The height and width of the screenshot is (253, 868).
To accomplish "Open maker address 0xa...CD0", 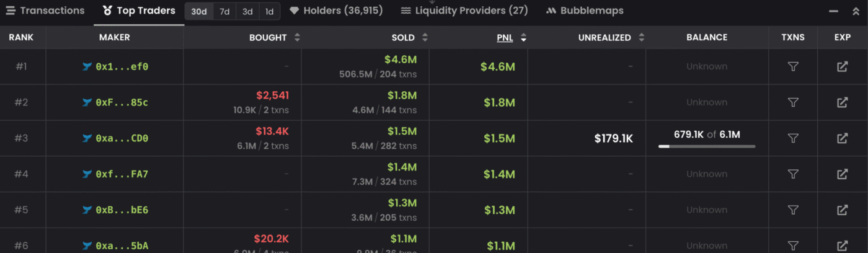I will point(122,138).
